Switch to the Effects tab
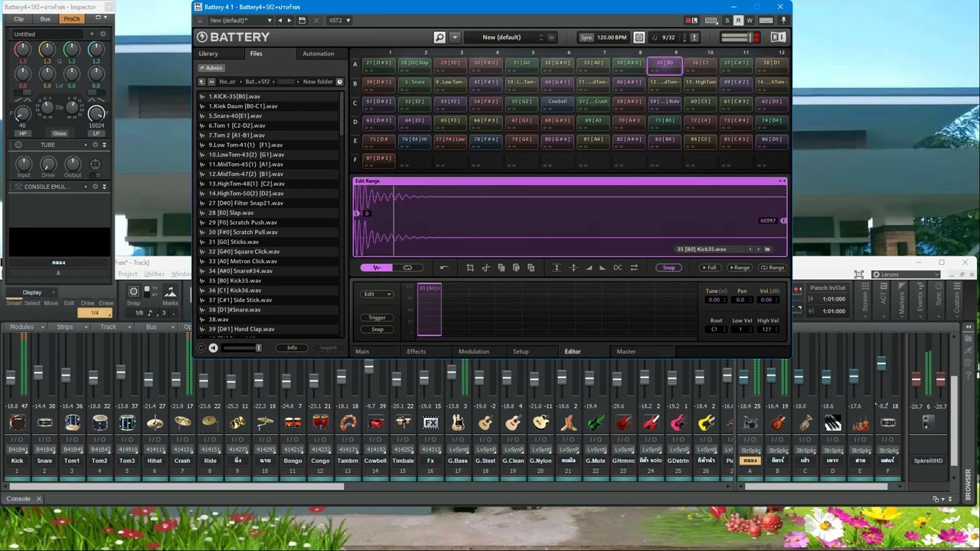980x551 pixels. (x=416, y=351)
